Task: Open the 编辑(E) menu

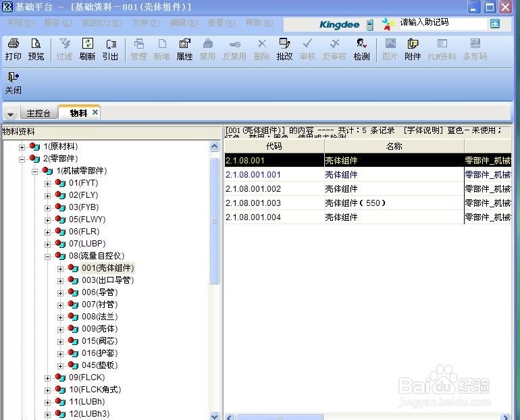Action: (184, 23)
